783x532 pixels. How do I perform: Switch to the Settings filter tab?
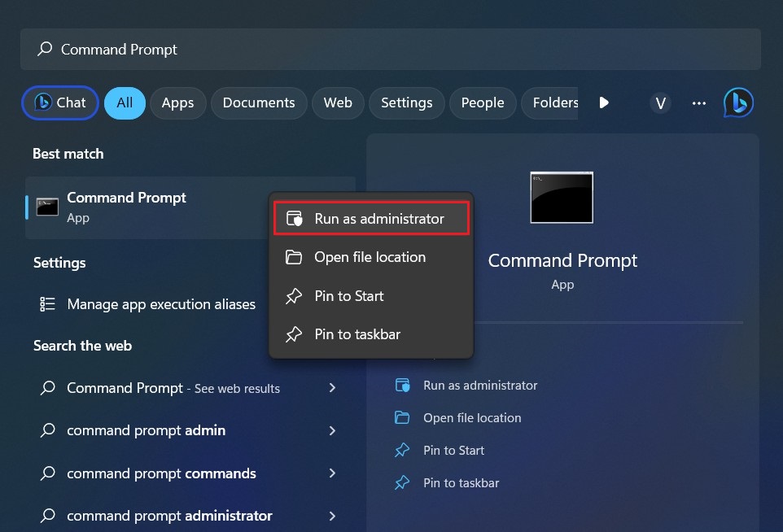(x=406, y=102)
